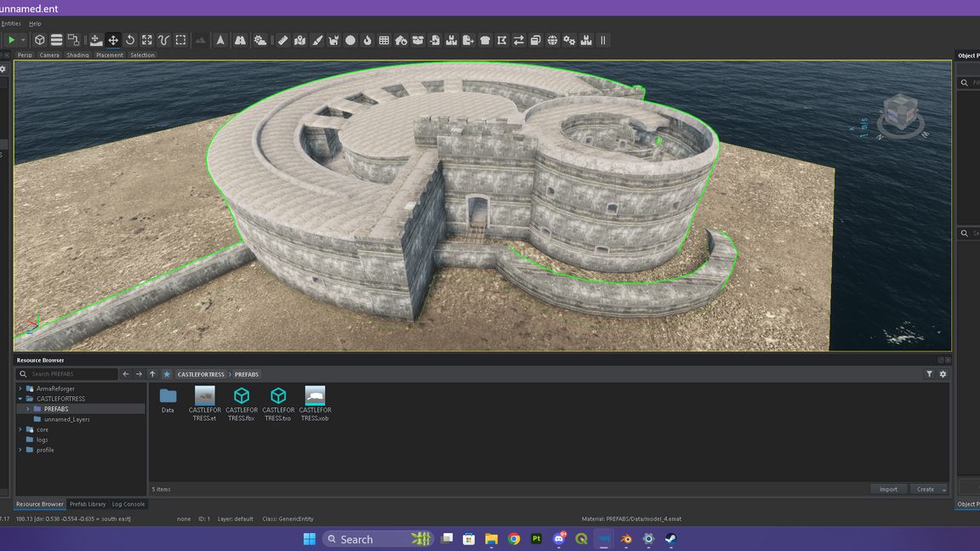Expand the ArmaReforger tree node
This screenshot has width=980, height=551.
click(x=20, y=389)
